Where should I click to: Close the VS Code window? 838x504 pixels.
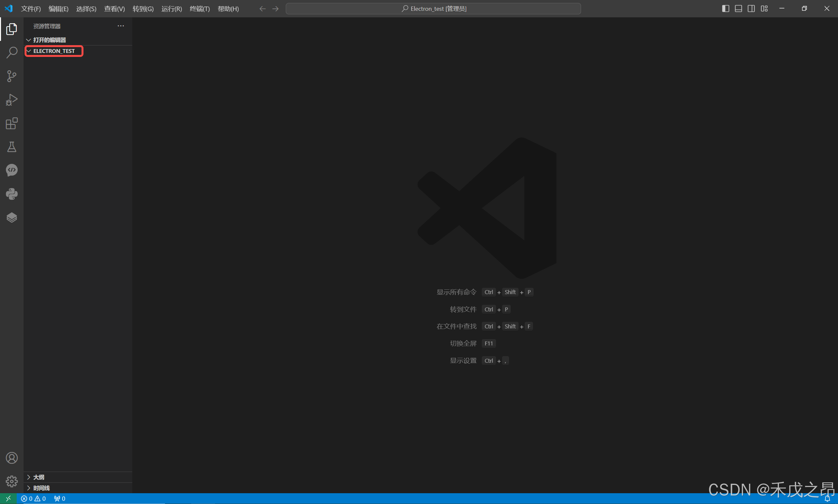tap(827, 9)
